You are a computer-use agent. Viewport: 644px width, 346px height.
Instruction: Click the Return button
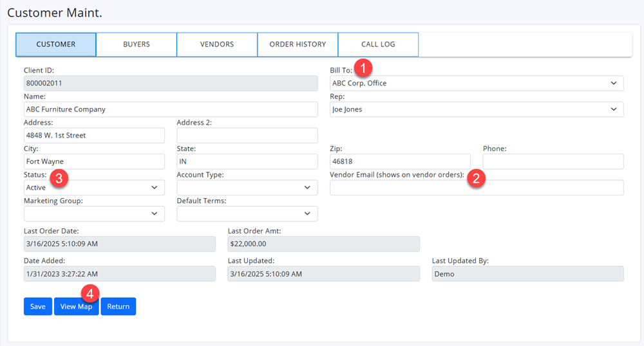118,306
